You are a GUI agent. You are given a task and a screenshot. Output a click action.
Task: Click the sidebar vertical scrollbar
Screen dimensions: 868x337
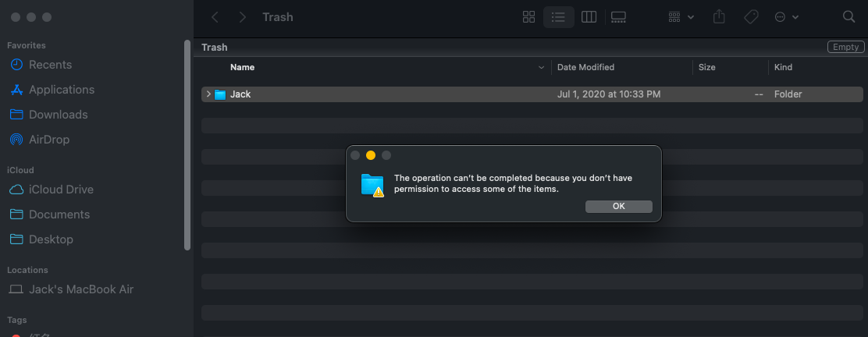coord(187,144)
